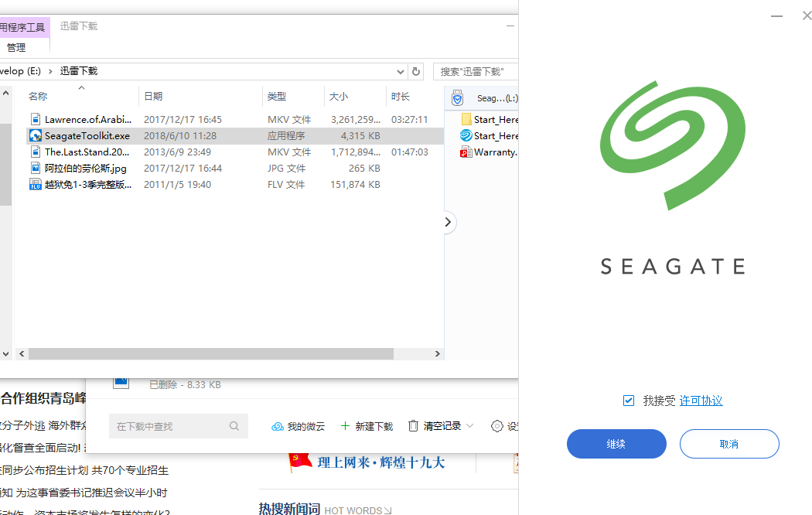The height and width of the screenshot is (515, 812).
Task: Minimize the Seagate installer window
Action: 776,16
